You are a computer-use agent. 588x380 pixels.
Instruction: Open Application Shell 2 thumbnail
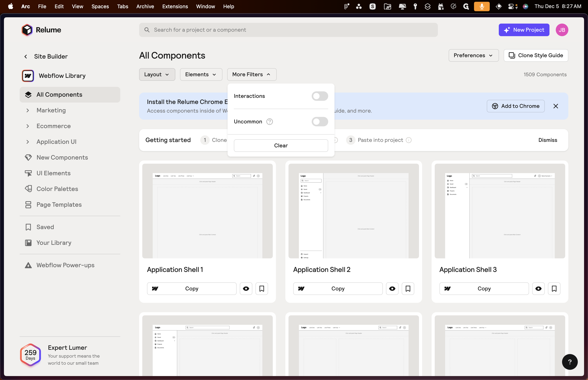coord(354,211)
